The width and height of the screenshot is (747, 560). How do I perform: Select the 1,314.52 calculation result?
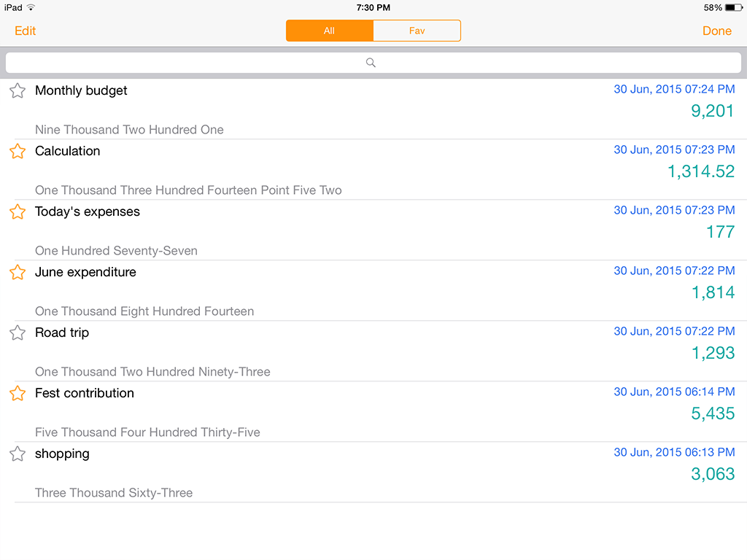700,171
